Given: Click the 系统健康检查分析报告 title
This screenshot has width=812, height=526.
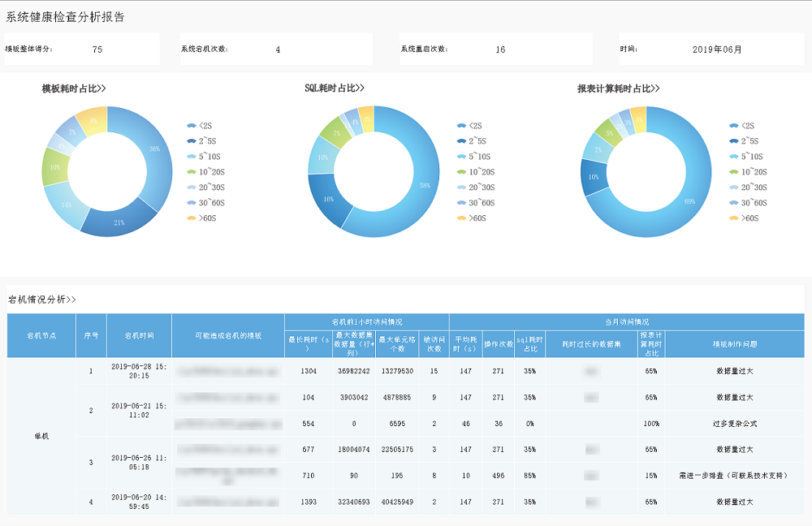Looking at the screenshot, I should point(65,17).
